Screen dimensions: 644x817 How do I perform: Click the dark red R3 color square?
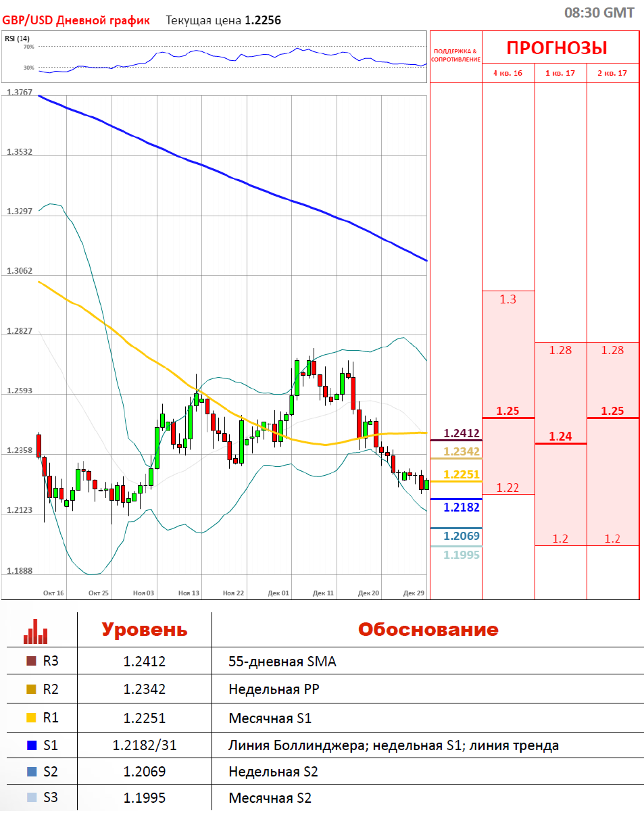pyautogui.click(x=31, y=661)
